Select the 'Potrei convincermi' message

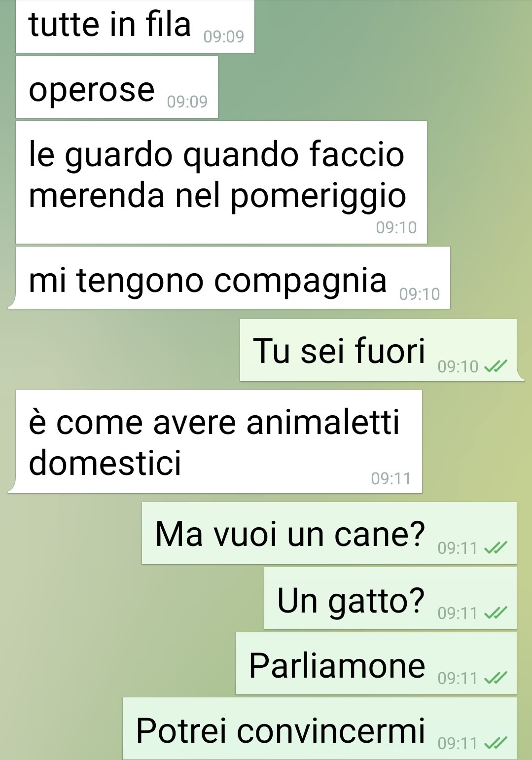click(x=319, y=728)
